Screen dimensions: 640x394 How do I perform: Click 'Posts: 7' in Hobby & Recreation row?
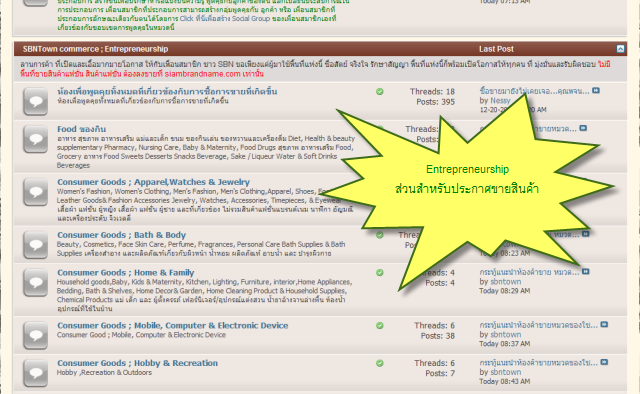(x=440, y=374)
